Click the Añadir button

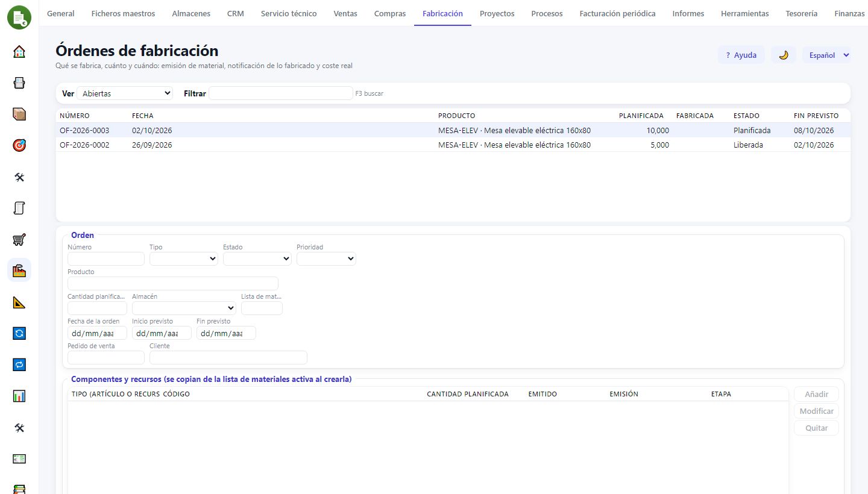tap(817, 394)
